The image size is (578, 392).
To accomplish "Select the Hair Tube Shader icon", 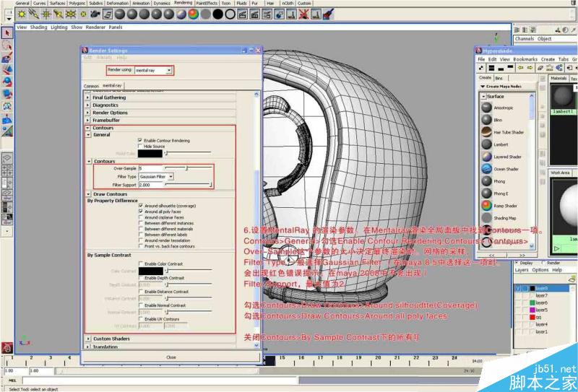I will [x=488, y=132].
